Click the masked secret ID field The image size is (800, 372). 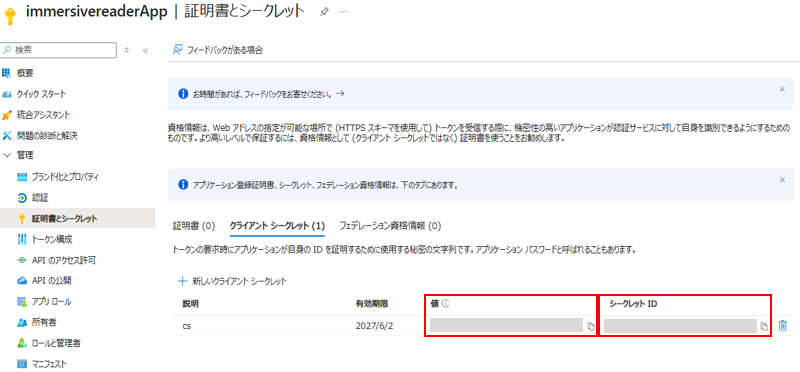[x=680, y=326]
